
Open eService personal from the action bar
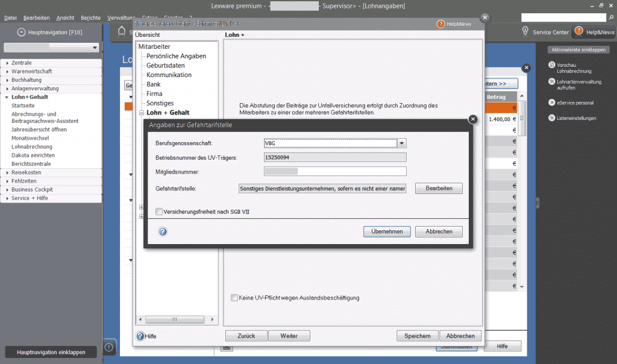(x=551, y=102)
